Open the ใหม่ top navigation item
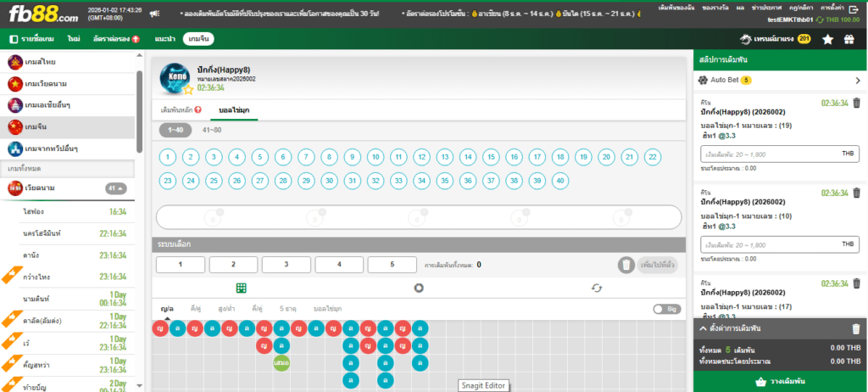The height and width of the screenshot is (392, 868). pyautogui.click(x=74, y=39)
